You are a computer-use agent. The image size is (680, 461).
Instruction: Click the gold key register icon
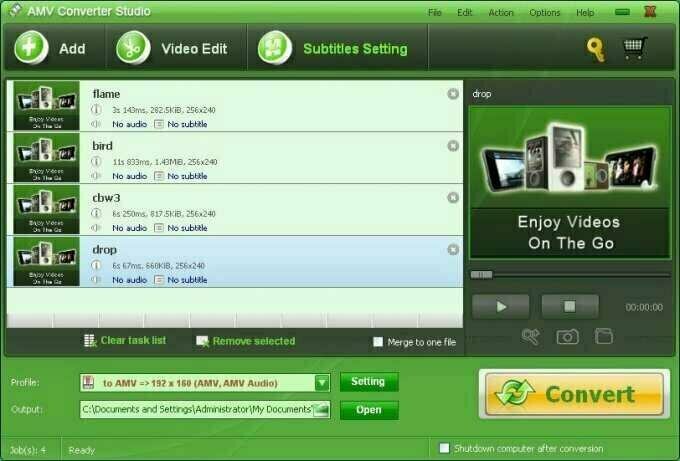tap(596, 50)
